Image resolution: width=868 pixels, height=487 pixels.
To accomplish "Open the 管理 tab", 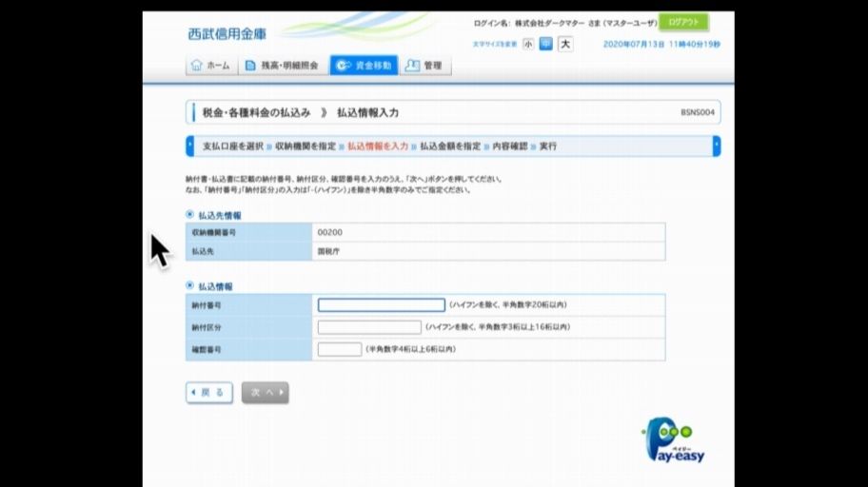I will pos(424,66).
